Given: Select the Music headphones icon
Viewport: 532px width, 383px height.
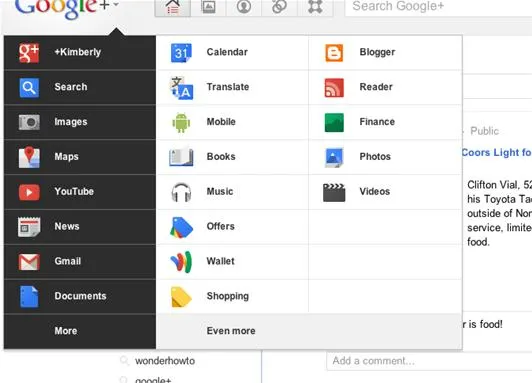Looking at the screenshot, I should pos(181,192).
